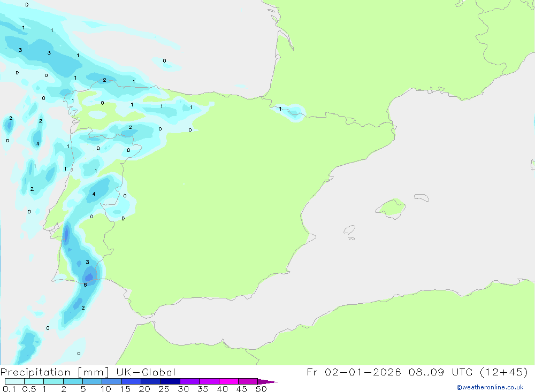Click the "(12+45)" forecast offset text
535x392 pixels.
[x=503, y=372]
